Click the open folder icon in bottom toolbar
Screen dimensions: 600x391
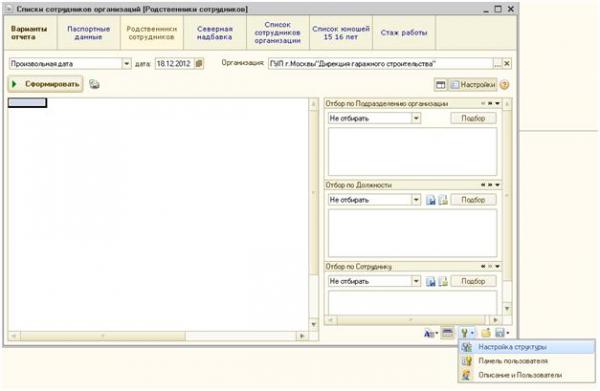pyautogui.click(x=486, y=333)
